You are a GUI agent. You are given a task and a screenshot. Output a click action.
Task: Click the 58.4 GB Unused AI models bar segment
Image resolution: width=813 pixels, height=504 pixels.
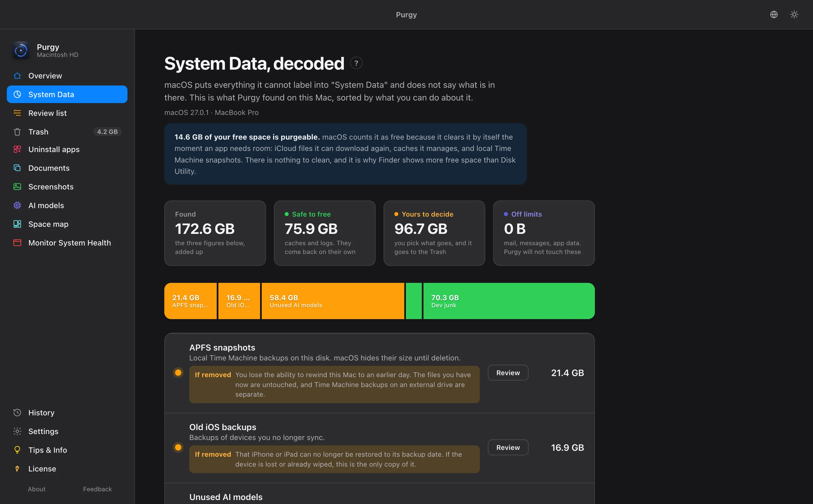(333, 301)
